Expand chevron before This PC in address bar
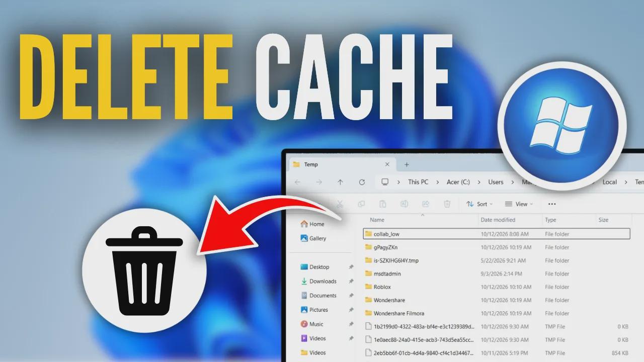The image size is (644, 362). click(x=398, y=182)
